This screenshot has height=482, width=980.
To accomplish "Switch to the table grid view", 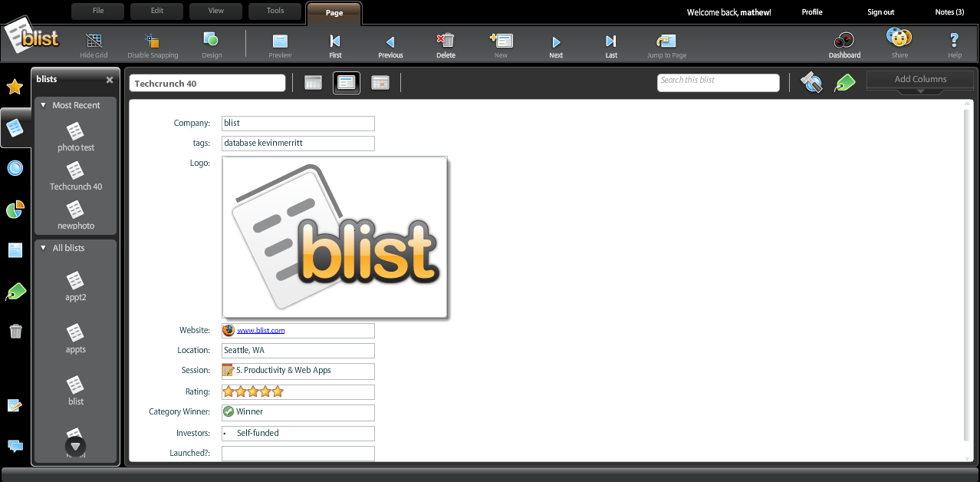I will tap(313, 83).
